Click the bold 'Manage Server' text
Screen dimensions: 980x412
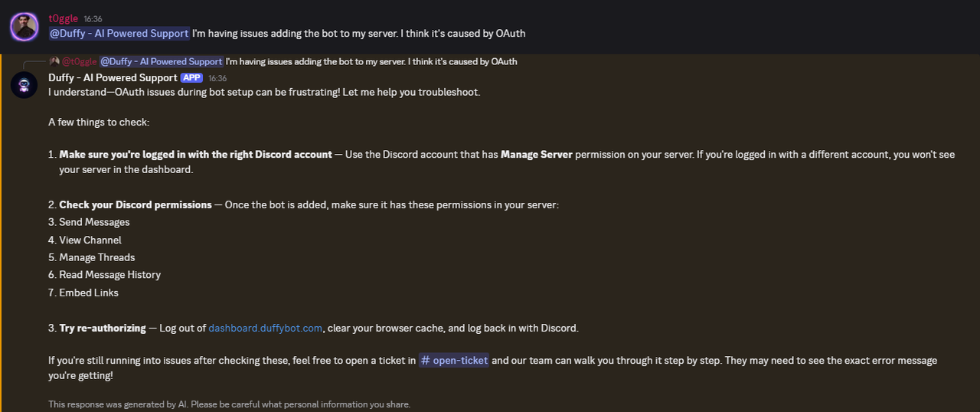pos(537,154)
